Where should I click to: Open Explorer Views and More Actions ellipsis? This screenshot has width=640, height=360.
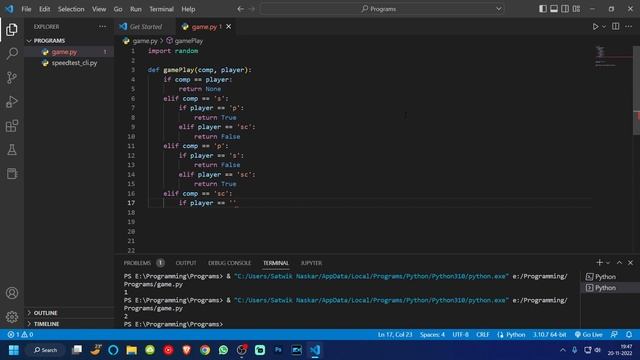(102, 27)
